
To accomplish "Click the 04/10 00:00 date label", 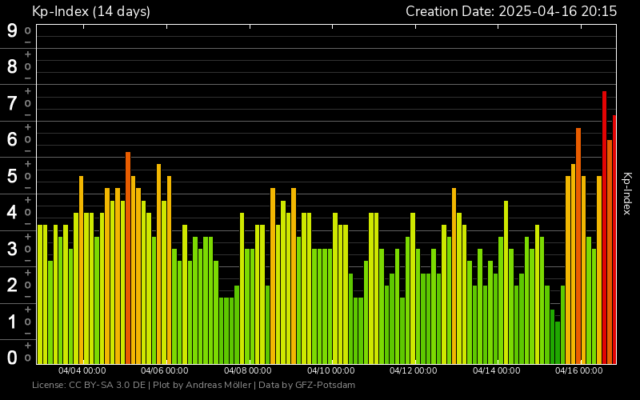I will 332,371.
